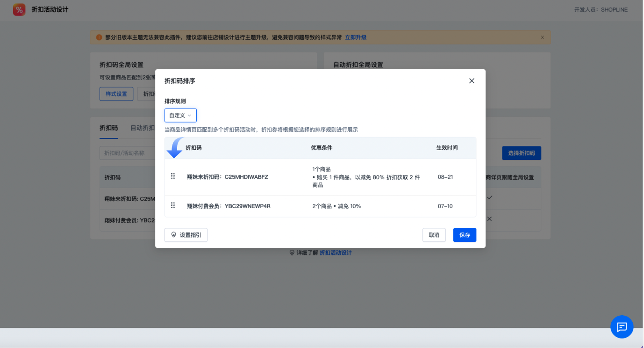
Task: Click the 1个商品 condition text
Action: pos(322,169)
